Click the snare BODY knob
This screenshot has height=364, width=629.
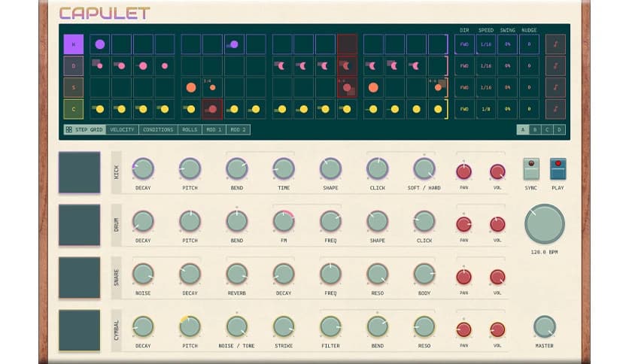click(x=424, y=274)
